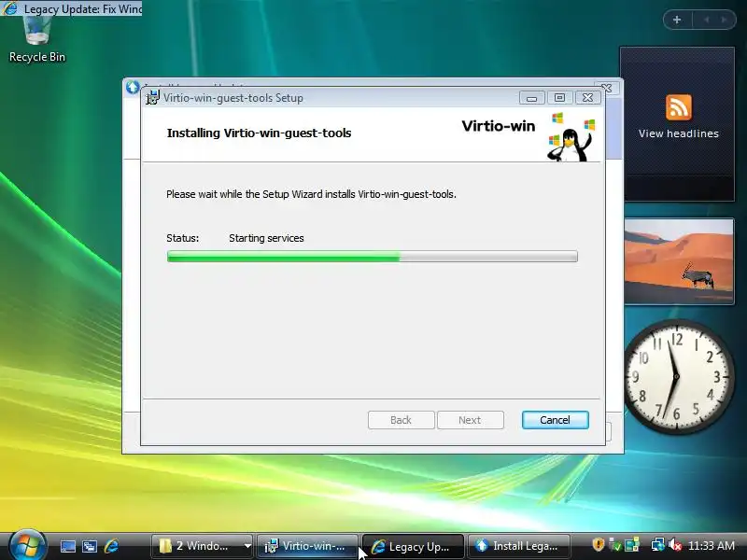Maximize the Virtio-win-guest-tools Setup window
This screenshot has height=560, width=747.
click(559, 98)
